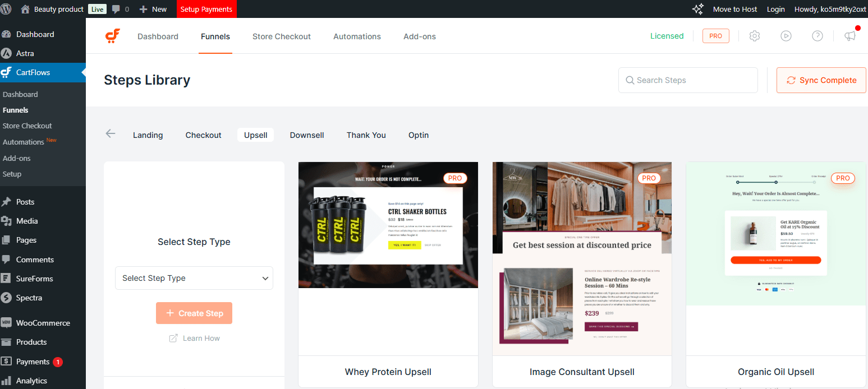This screenshot has height=389, width=868.
Task: Open the New content menu
Action: click(x=153, y=9)
